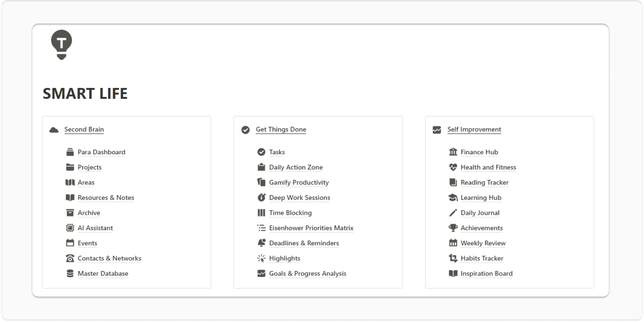Click the Deadlines & Reminders bell icon
The image size is (644, 322).
tap(261, 243)
